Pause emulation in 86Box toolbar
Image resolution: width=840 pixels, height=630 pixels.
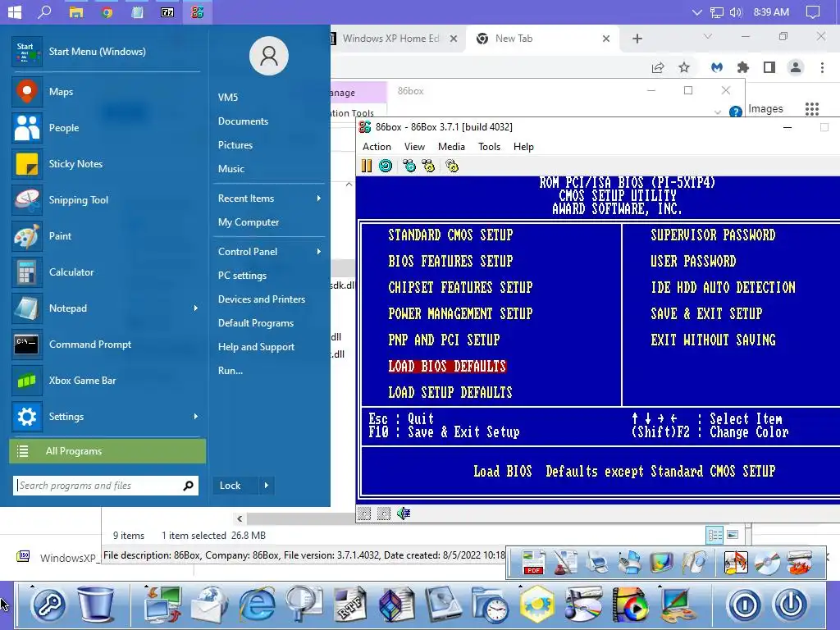tap(367, 166)
